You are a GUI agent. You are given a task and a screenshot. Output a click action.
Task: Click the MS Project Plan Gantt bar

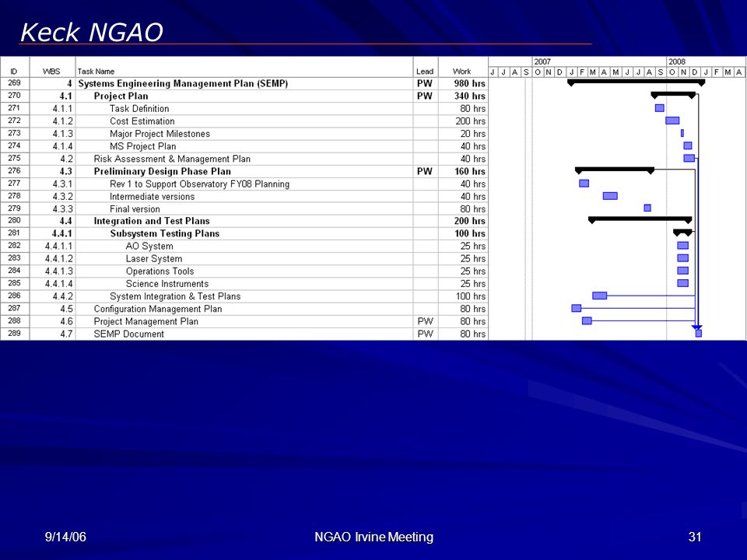point(687,145)
